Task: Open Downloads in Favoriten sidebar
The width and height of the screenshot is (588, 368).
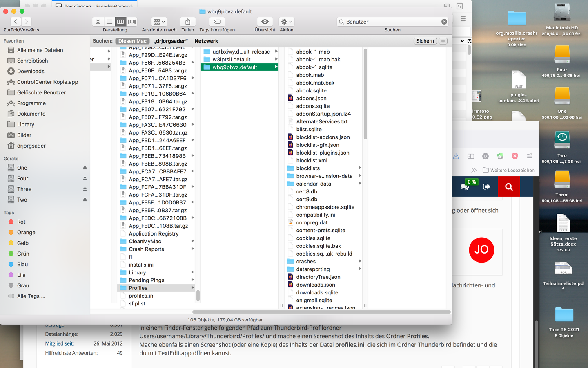Action: click(x=31, y=71)
